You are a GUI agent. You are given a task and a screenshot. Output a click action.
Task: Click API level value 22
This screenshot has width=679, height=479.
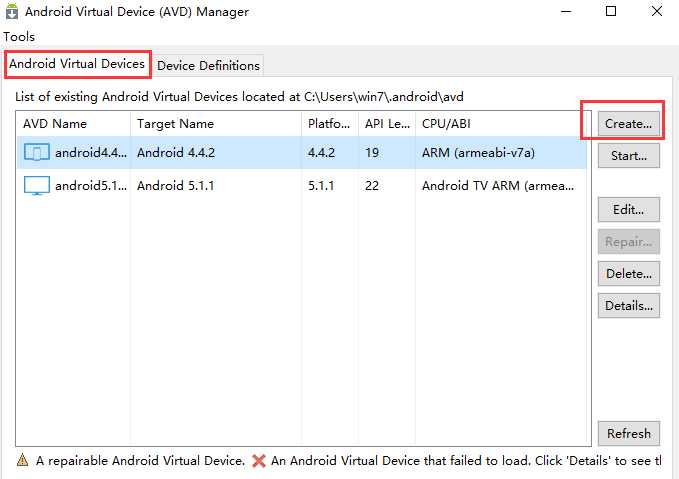[372, 186]
